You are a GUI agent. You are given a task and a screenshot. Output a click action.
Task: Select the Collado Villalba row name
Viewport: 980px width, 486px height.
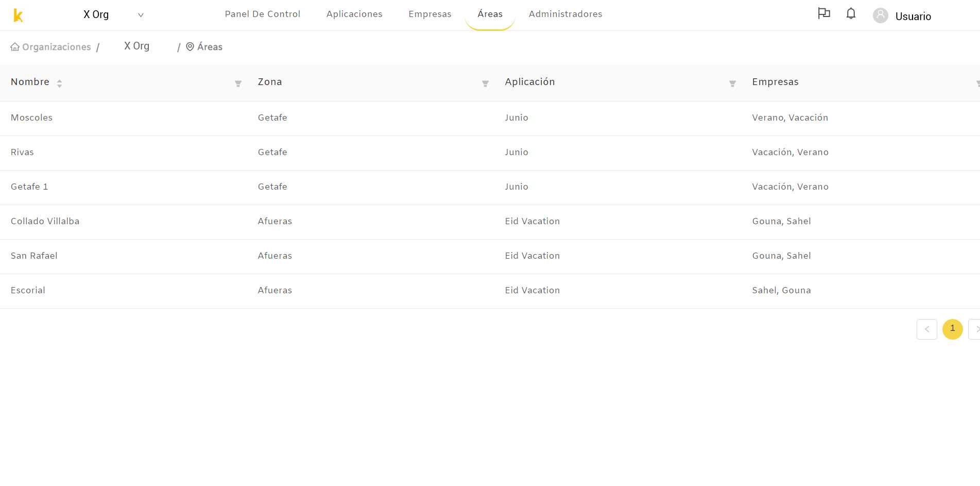[x=45, y=221]
